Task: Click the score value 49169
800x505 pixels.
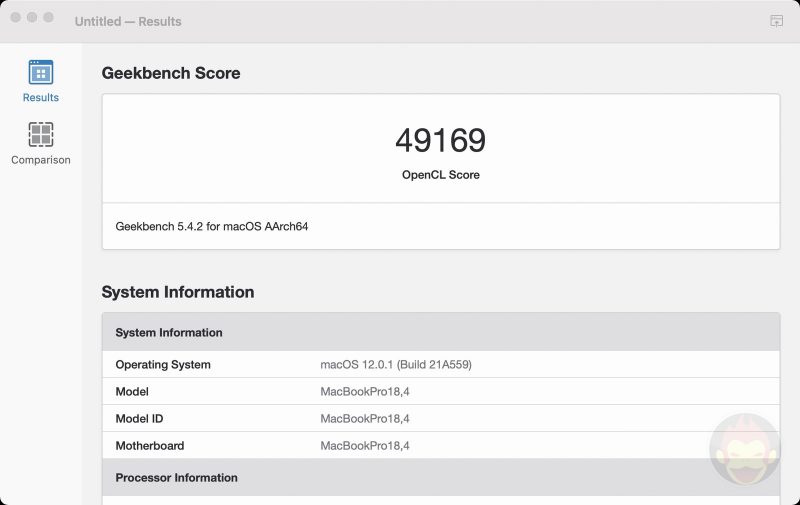Action: pos(441,140)
